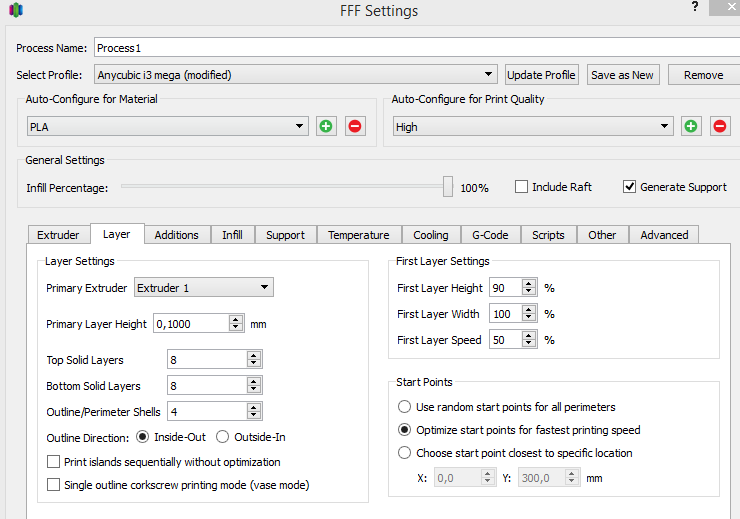
Task: Add a new material profile with green plus
Action: point(326,126)
